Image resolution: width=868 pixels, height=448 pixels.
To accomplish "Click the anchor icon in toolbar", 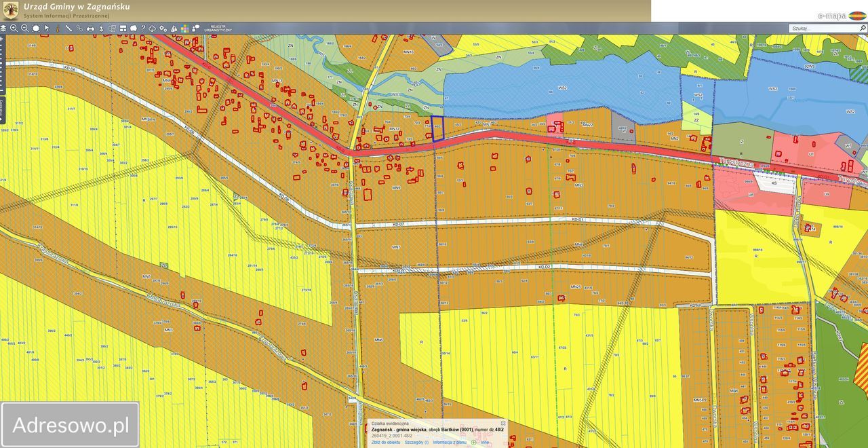I will (x=101, y=29).
